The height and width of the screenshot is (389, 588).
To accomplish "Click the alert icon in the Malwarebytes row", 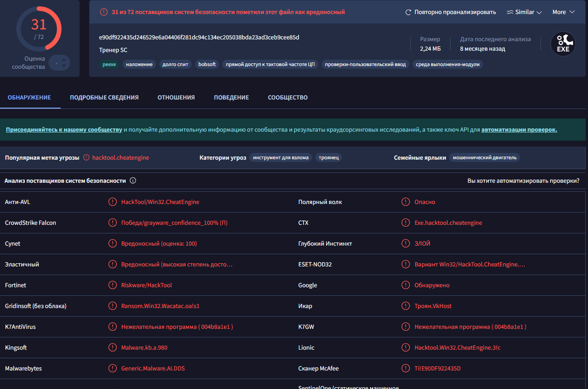I will pos(112,368).
